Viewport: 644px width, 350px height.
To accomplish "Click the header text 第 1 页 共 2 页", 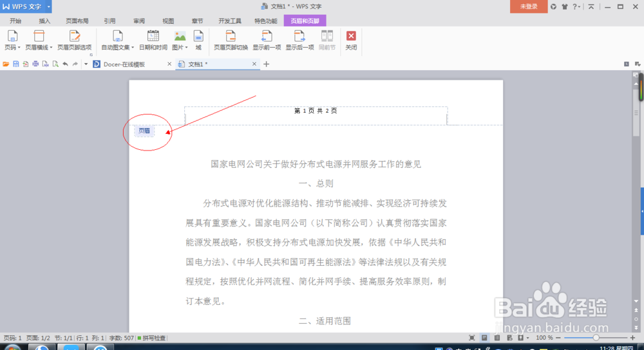I will click(x=316, y=111).
